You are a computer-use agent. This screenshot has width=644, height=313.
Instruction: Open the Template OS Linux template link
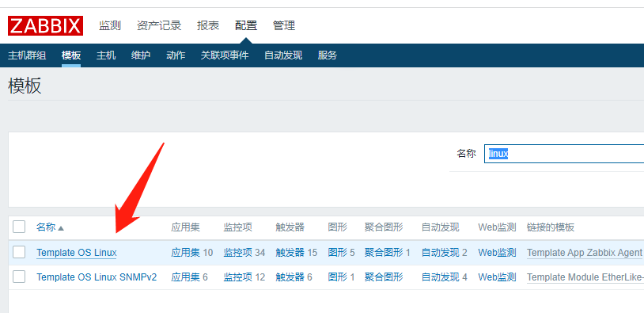point(77,253)
